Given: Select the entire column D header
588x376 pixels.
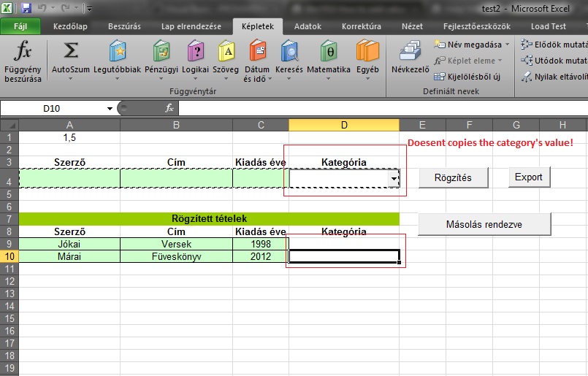Looking at the screenshot, I should tap(344, 125).
